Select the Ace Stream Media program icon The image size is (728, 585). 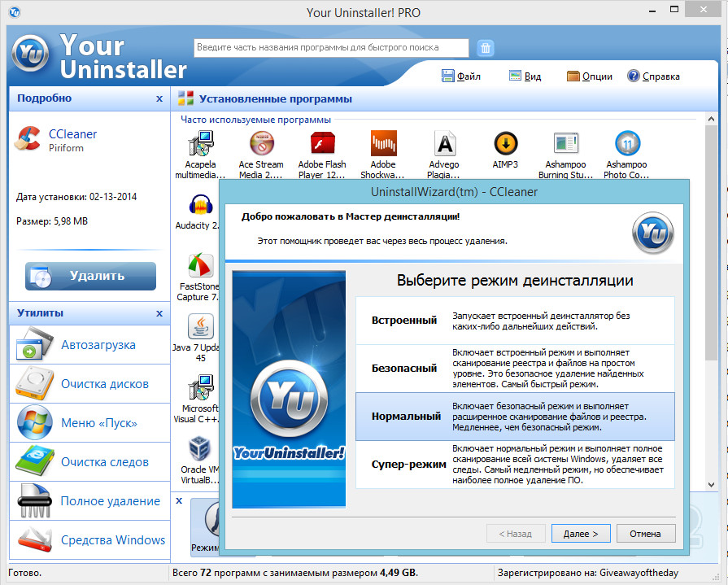coord(261,143)
